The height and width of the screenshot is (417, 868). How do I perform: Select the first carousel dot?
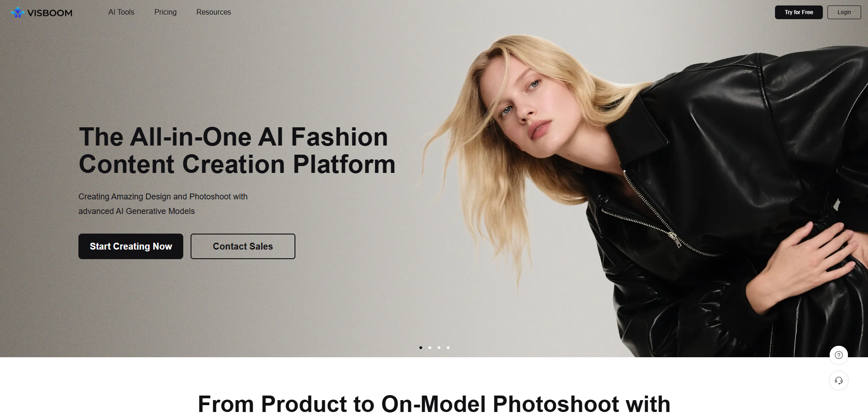[x=421, y=348]
